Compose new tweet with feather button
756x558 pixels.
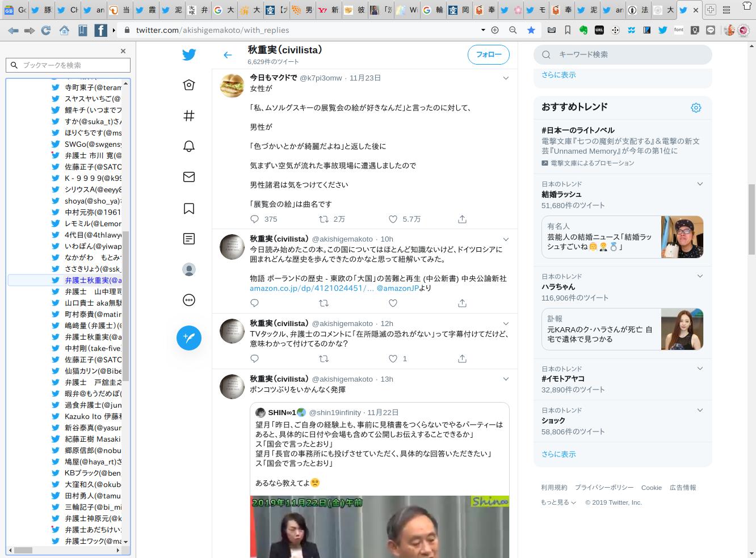189,338
